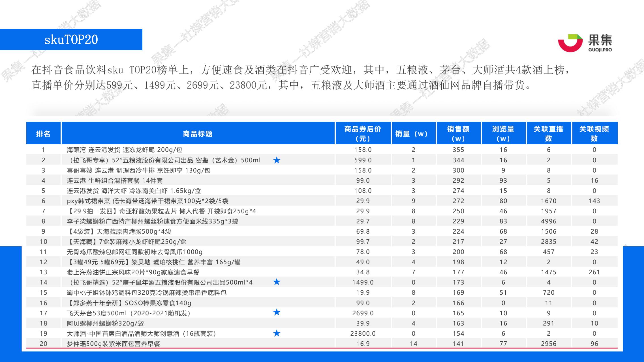Select title pxy韩式裙带菜 低卡海带汤
This screenshot has height=362, width=644.
[147, 201]
